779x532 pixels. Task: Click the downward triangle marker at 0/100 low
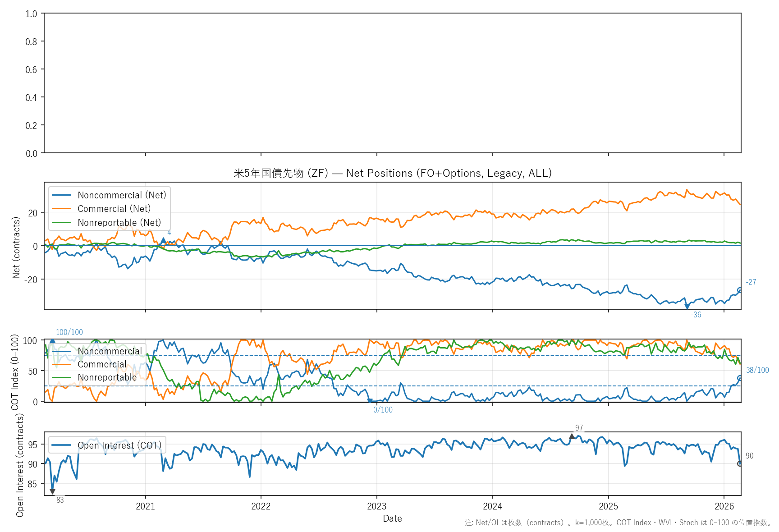(x=370, y=401)
